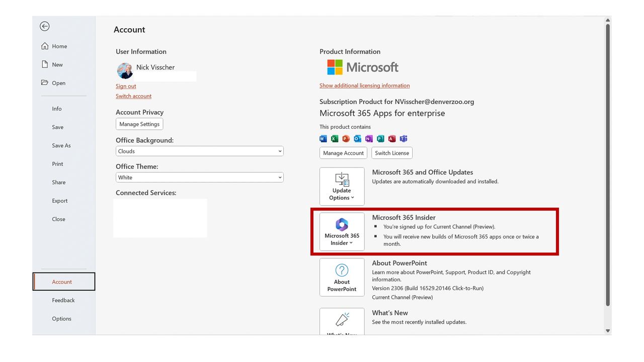Click Show additional licensing information link
Image resolution: width=644 pixels, height=362 pixels.
coord(365,85)
